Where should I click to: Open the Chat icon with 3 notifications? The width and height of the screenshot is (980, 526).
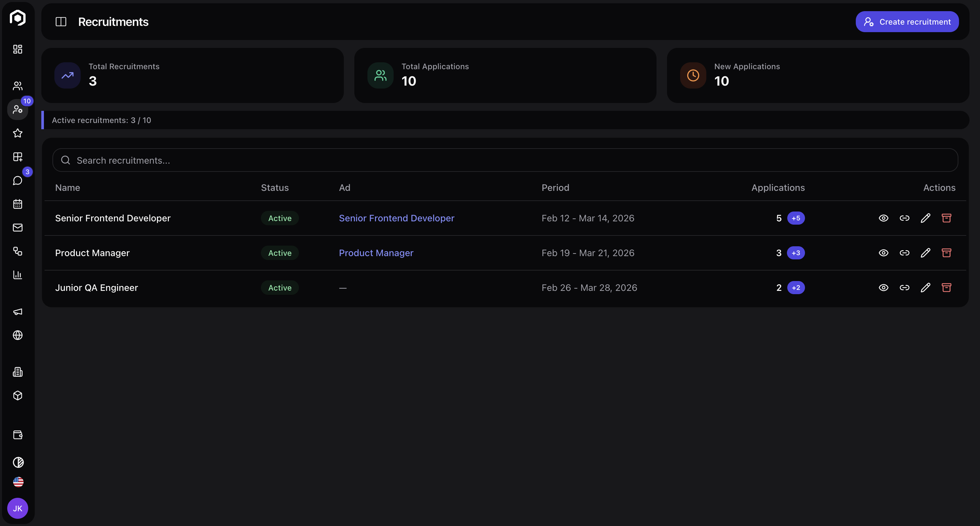[17, 180]
